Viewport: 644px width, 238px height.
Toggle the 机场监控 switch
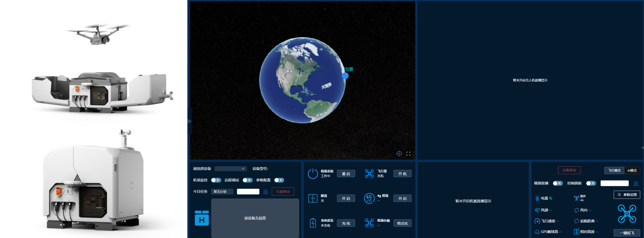(x=216, y=180)
